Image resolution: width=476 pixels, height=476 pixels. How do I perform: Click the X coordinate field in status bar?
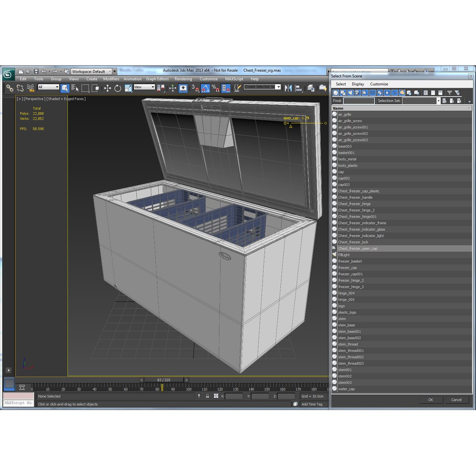tap(234, 396)
